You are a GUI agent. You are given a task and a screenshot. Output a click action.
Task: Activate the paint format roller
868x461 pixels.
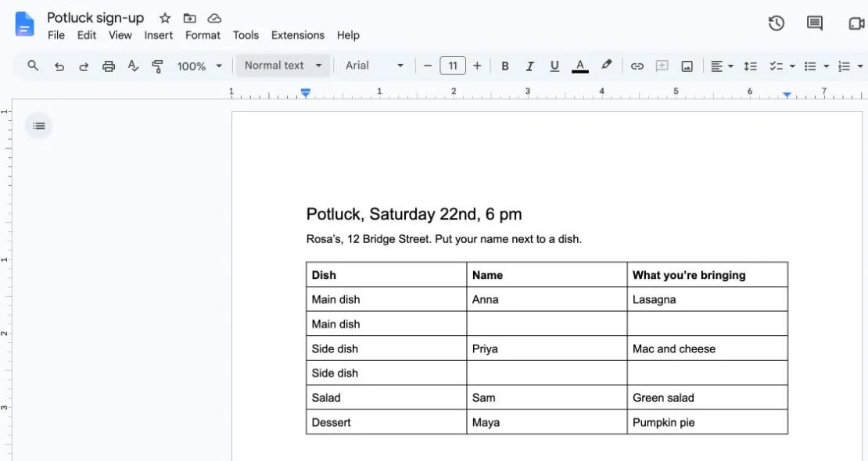157,66
